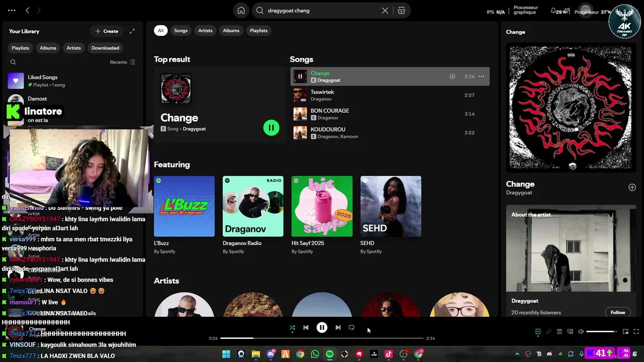Toggle the lyrics microphone icon
This screenshot has width=644, height=362.
[x=549, y=332]
